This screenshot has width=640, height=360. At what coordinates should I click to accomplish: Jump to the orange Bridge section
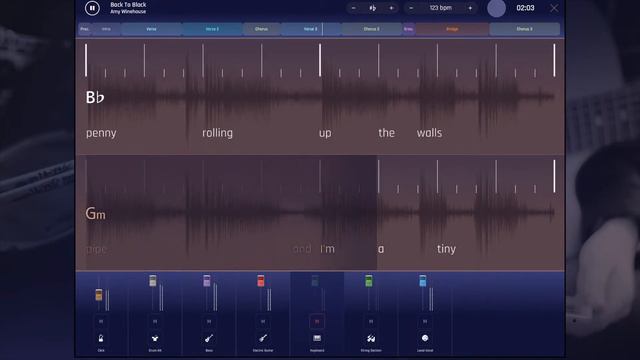pyautogui.click(x=452, y=29)
